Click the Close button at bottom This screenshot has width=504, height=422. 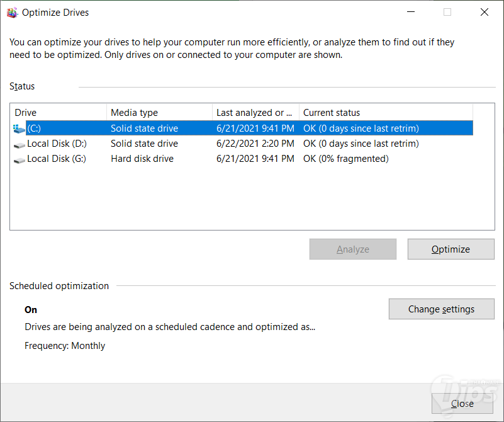coord(462,404)
